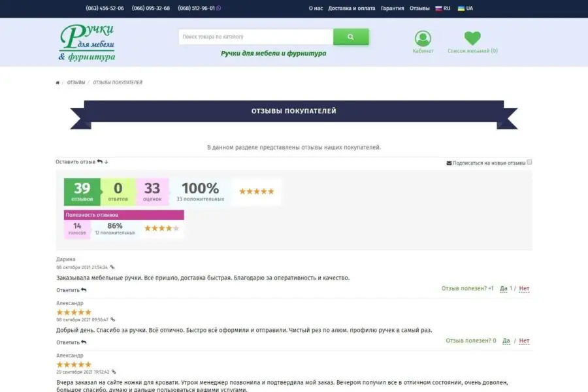Click the Viber icon next to phone number
The height and width of the screenshot is (392, 588).
(x=218, y=8)
